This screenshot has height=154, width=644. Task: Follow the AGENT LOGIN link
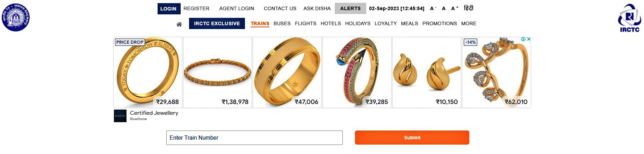click(x=237, y=8)
